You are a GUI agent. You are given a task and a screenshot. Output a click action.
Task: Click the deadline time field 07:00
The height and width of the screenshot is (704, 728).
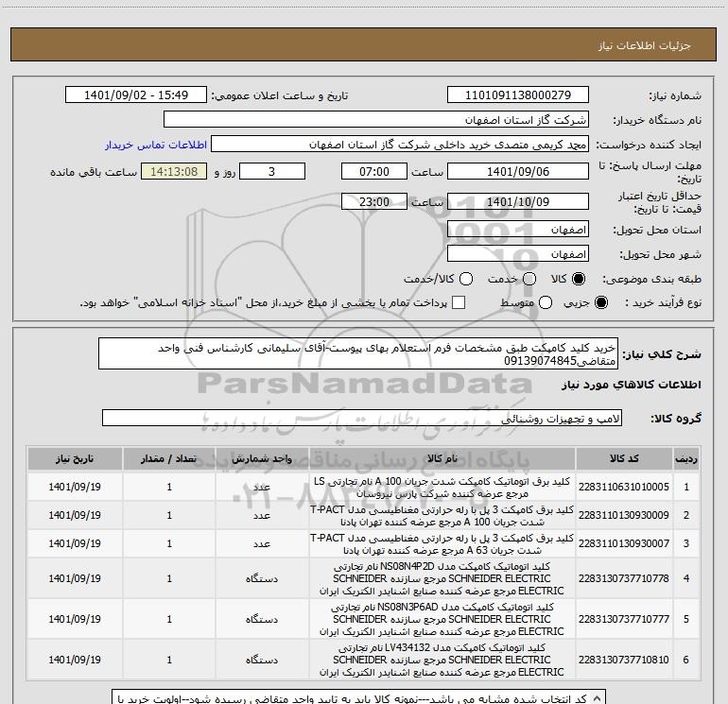pos(374,172)
